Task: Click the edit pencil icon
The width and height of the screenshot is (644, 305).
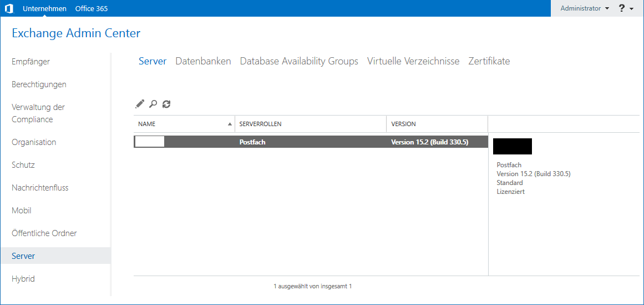Action: [140, 104]
